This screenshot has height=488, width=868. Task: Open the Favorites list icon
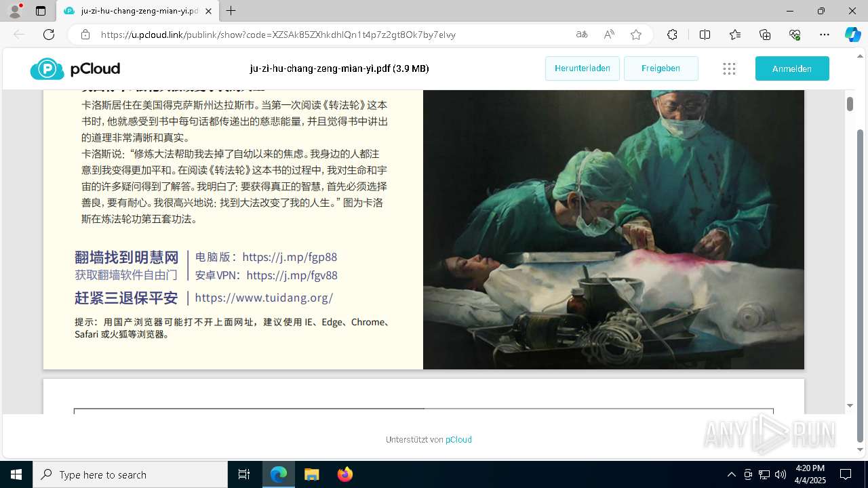735,35
